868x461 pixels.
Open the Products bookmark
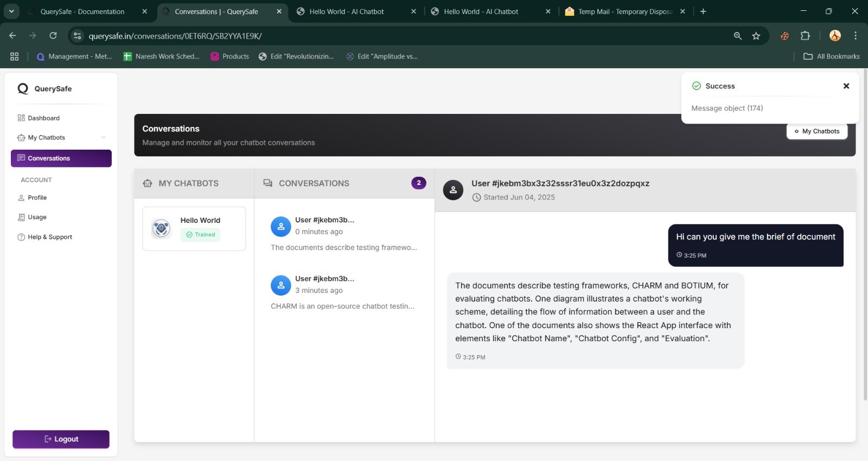coord(229,56)
